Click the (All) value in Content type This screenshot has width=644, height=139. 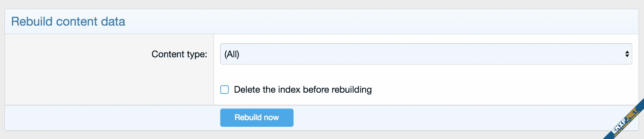(232, 54)
